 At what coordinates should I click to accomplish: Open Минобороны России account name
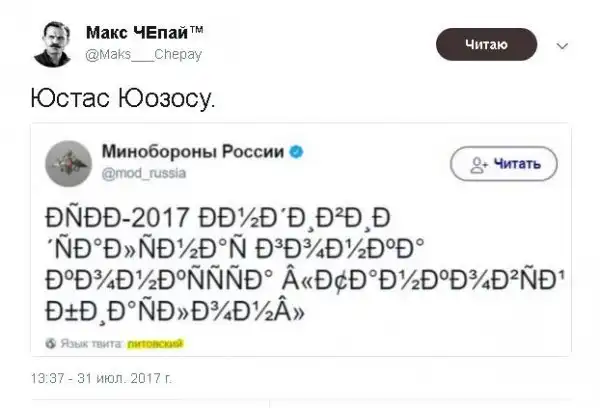coord(193,151)
